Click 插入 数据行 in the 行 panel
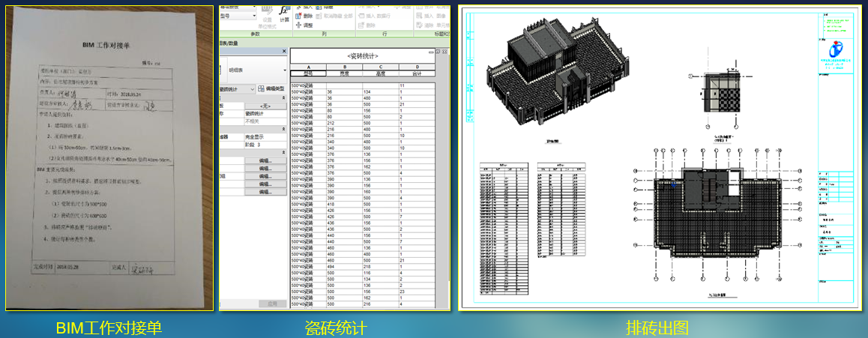This screenshot has width=868, height=338. click(x=374, y=16)
